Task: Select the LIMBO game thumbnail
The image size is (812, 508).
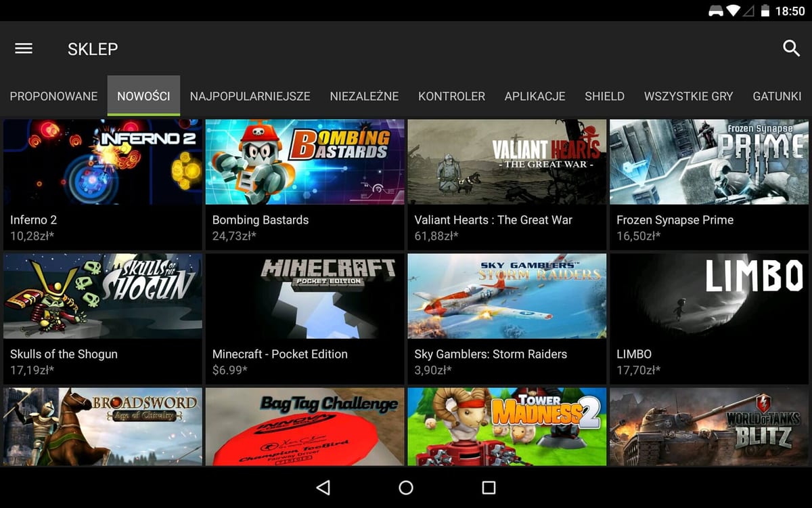Action: [x=709, y=296]
